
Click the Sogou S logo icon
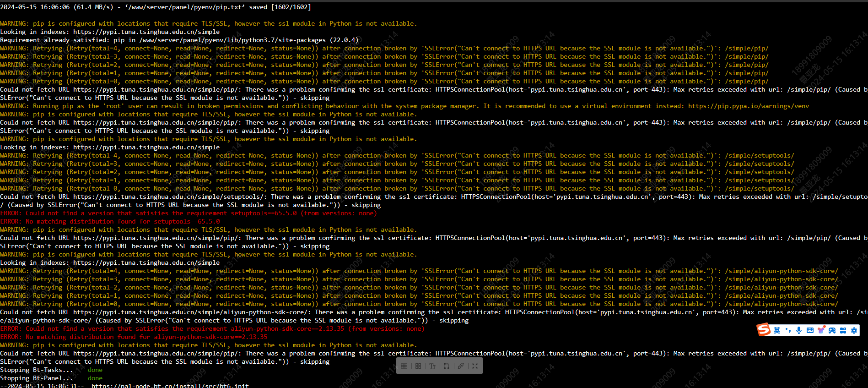(x=764, y=330)
